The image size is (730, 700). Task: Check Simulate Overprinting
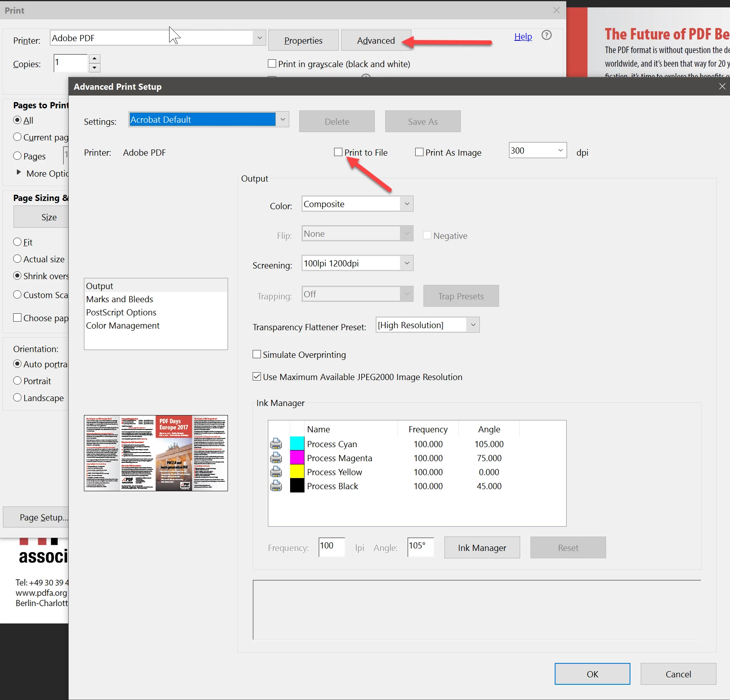pyautogui.click(x=257, y=354)
